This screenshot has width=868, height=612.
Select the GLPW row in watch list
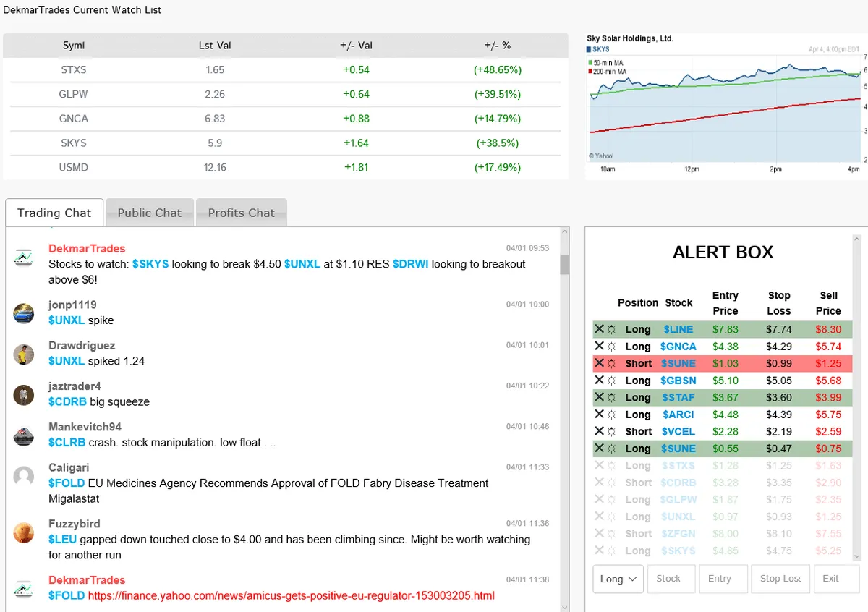[x=282, y=94]
